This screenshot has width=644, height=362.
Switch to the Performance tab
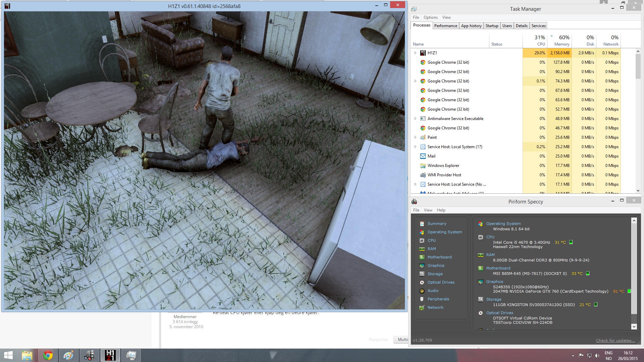pyautogui.click(x=445, y=26)
